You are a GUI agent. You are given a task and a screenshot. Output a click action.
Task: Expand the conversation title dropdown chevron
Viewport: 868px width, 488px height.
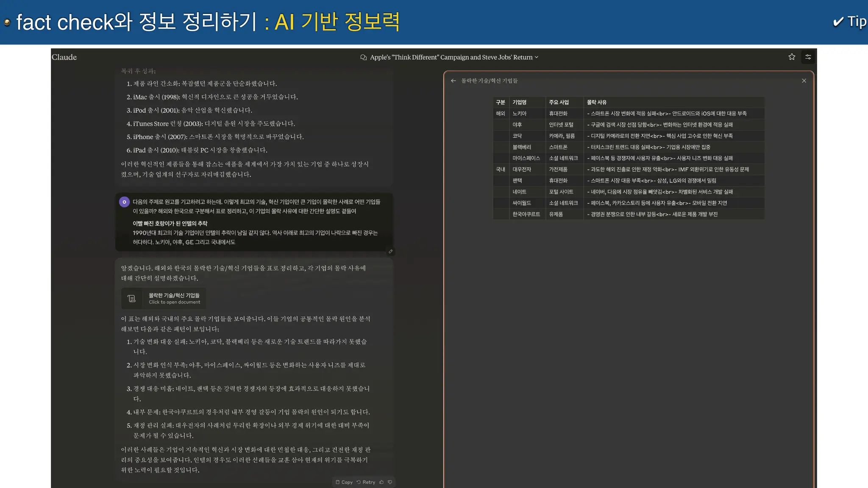click(x=537, y=57)
